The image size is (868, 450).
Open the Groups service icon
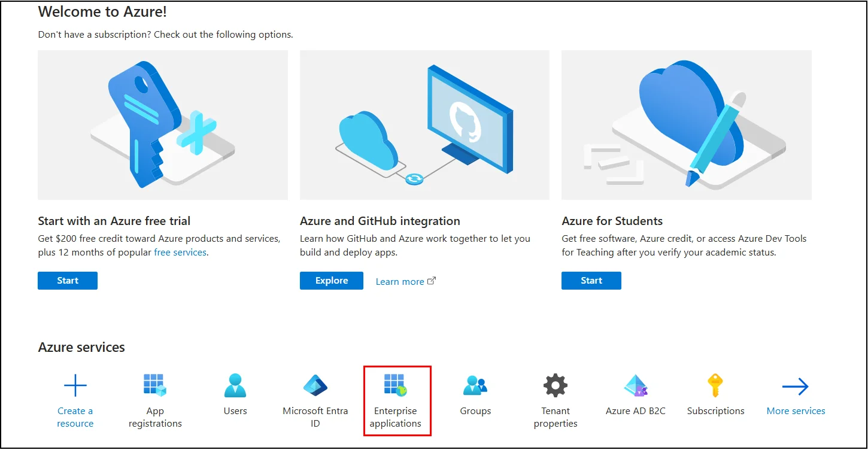(475, 386)
